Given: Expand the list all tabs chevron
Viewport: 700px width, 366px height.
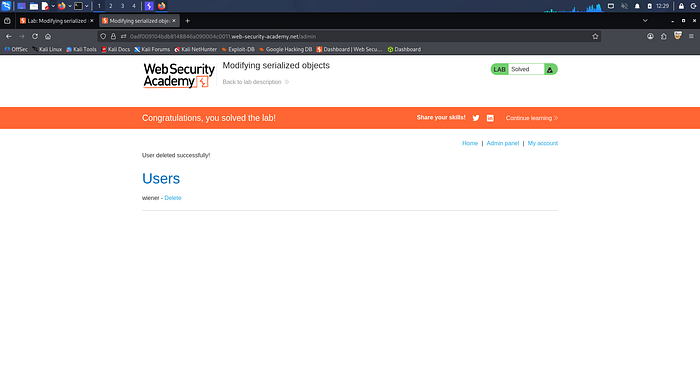Looking at the screenshot, I should coord(645,21).
